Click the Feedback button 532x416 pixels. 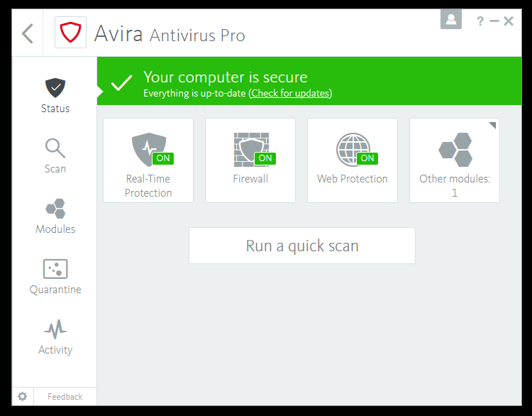65,397
